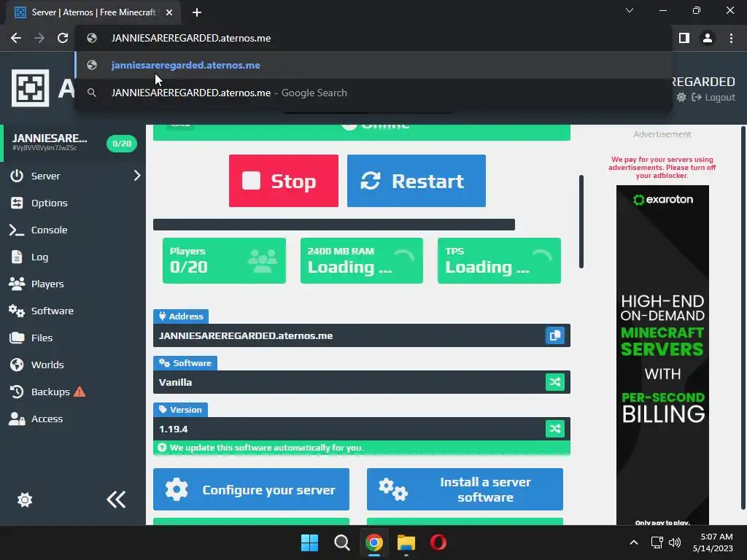
Task: Click the Restart server button
Action: [x=417, y=181]
